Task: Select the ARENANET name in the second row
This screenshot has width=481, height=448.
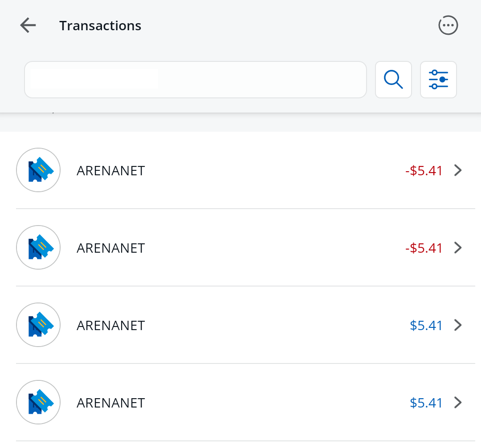Action: 111,248
